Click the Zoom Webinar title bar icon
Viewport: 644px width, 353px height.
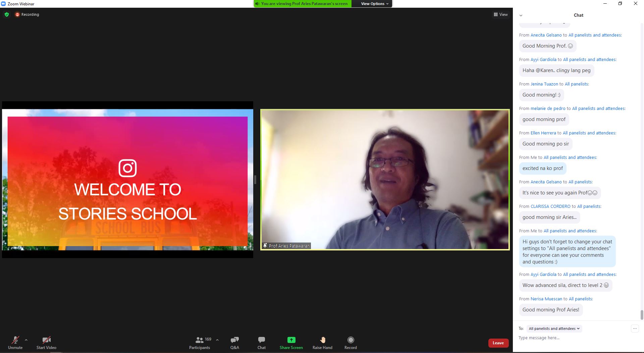point(3,4)
